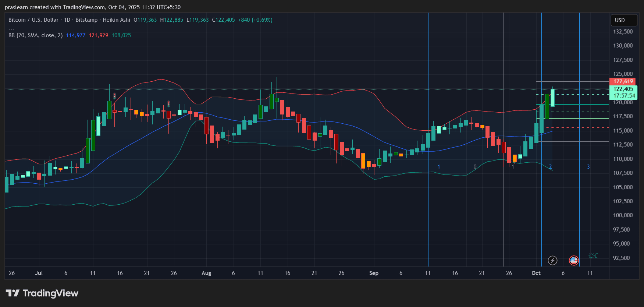644x307 pixels.
Task: Click the 130,000 price scale level
Action: click(x=623, y=46)
